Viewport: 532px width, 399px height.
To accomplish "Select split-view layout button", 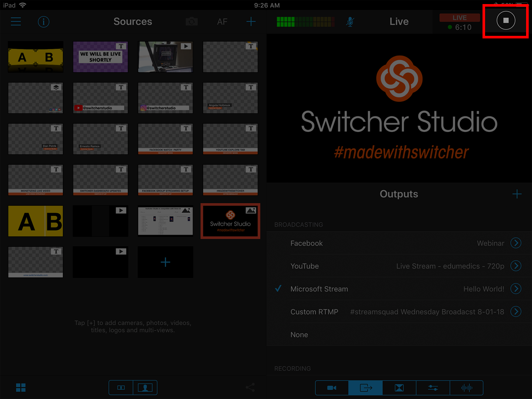I will point(121,388).
